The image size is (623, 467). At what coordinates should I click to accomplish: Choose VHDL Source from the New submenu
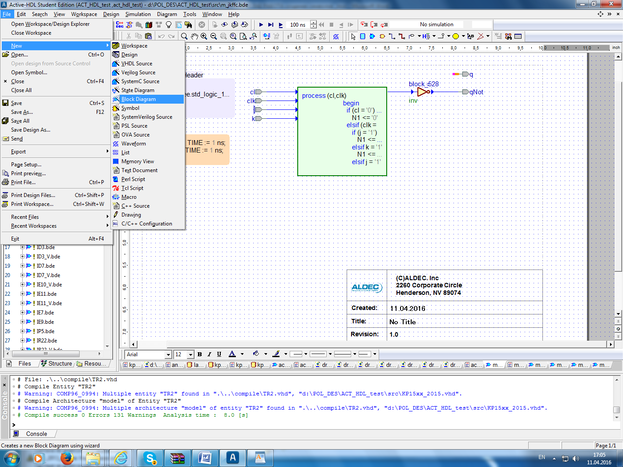pos(138,63)
